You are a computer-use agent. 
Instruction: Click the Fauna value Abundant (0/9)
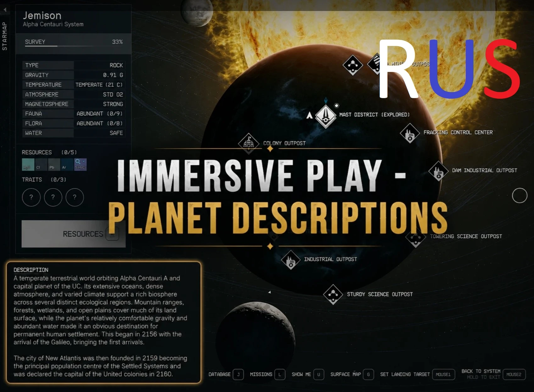(100, 114)
